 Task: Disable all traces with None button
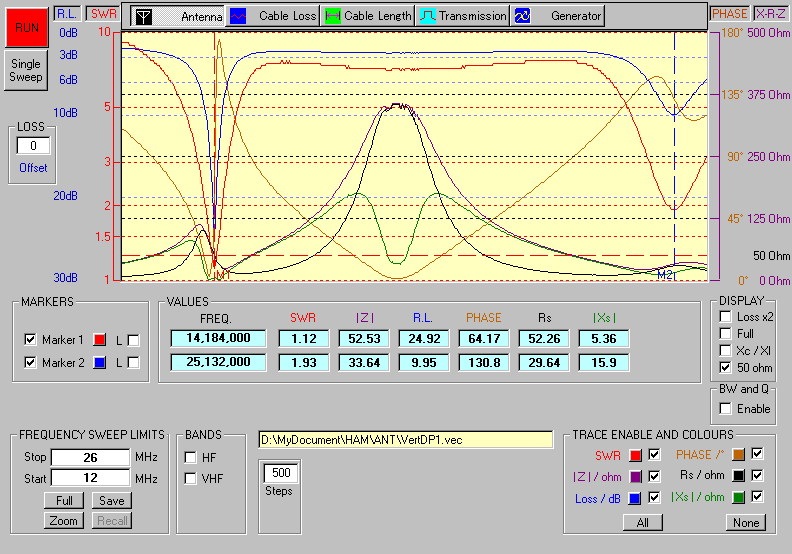tap(744, 522)
